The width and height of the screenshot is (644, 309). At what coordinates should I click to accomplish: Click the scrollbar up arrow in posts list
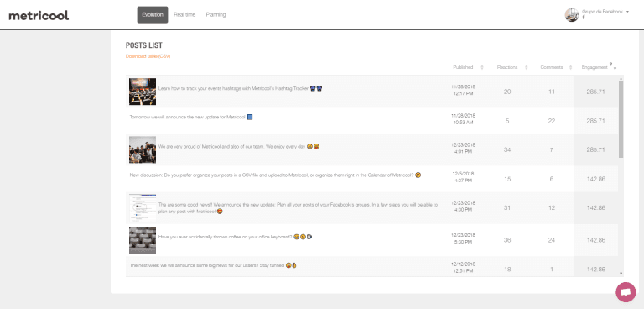(621, 78)
